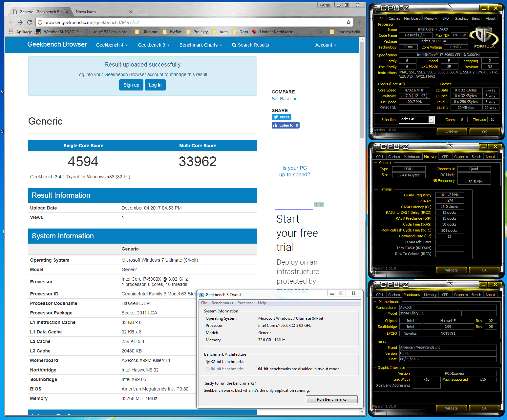
Task: Click Validate in CPU-Z Memory window
Action: pos(451,270)
